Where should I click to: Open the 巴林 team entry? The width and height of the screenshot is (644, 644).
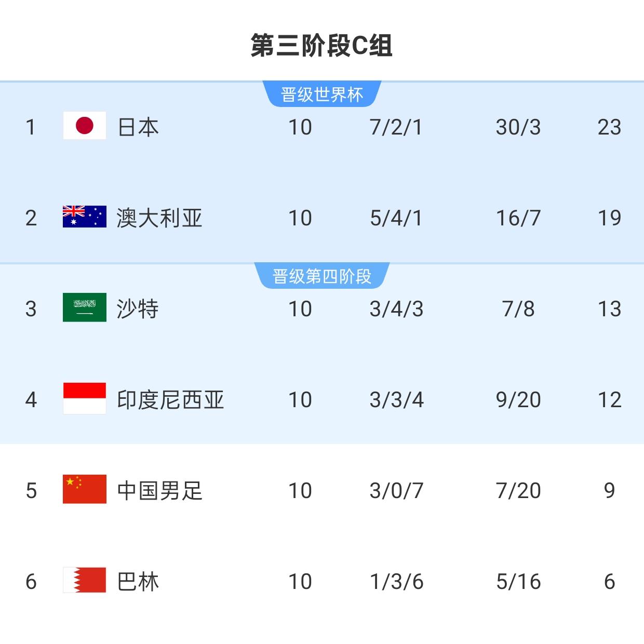138,582
